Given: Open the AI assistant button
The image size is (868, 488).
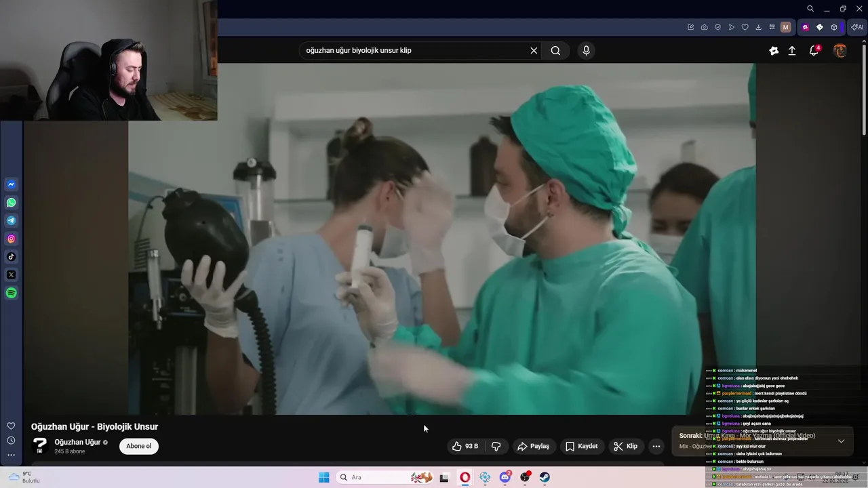Looking at the screenshot, I should [x=856, y=27].
